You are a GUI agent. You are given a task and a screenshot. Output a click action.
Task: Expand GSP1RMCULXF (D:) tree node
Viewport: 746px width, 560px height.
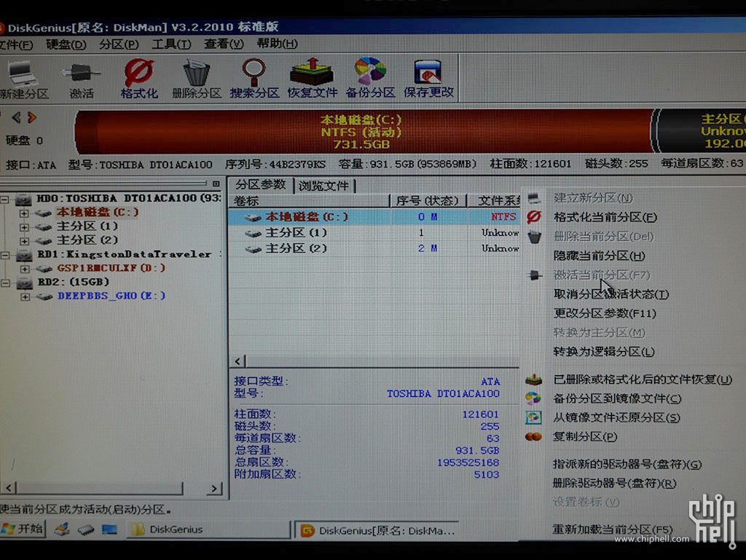(25, 269)
